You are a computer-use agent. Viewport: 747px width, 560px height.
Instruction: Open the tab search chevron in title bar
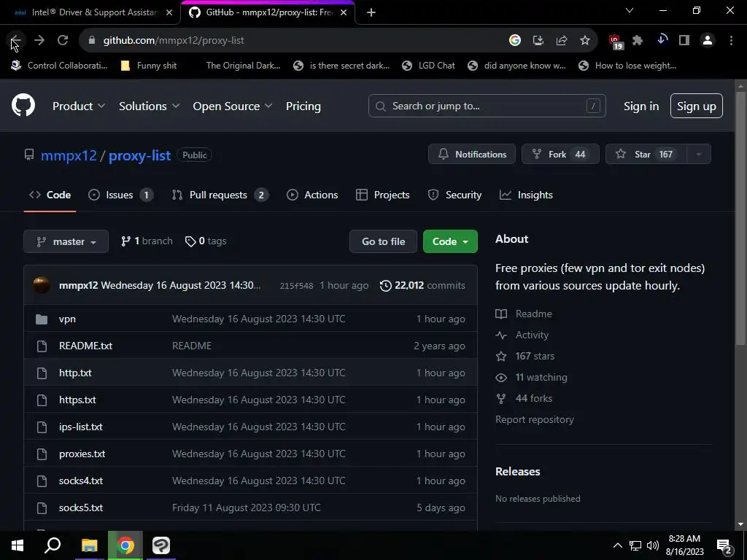click(x=630, y=10)
